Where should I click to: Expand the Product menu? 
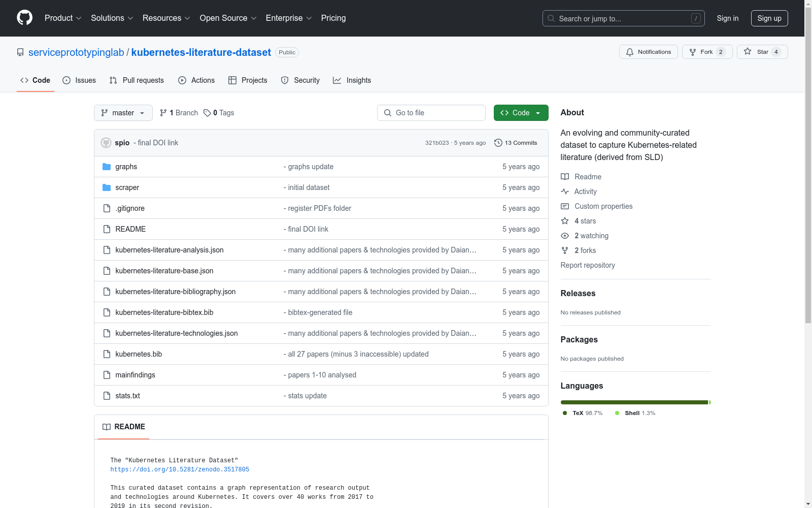coord(63,18)
